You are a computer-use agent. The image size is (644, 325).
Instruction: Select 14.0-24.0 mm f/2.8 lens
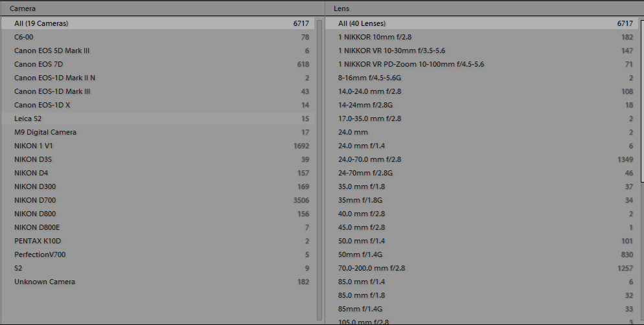coord(483,91)
